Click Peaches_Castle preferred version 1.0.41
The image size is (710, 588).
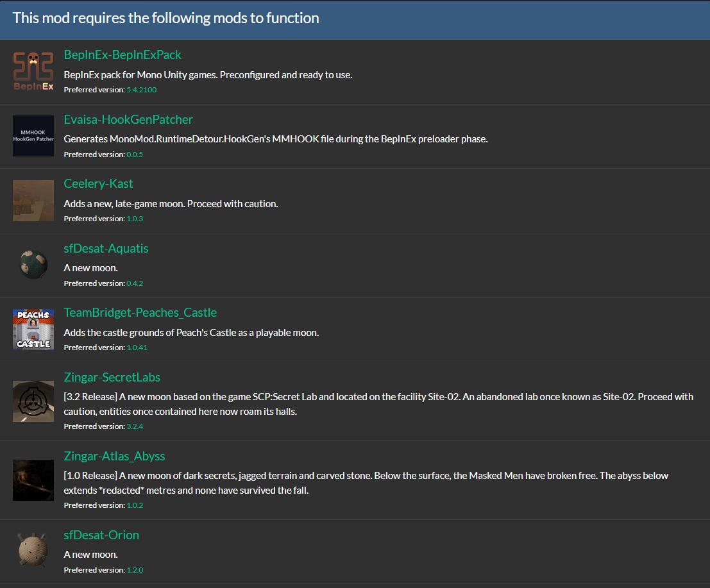point(137,348)
